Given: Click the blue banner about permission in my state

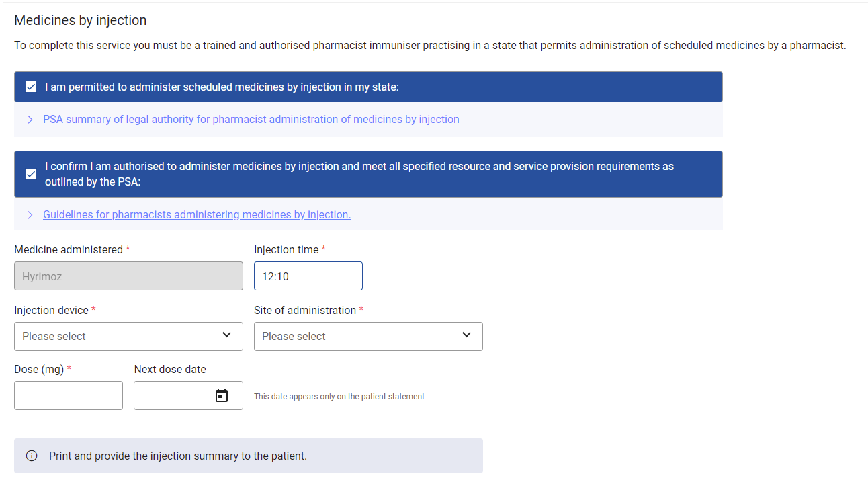Looking at the screenshot, I should (x=368, y=87).
